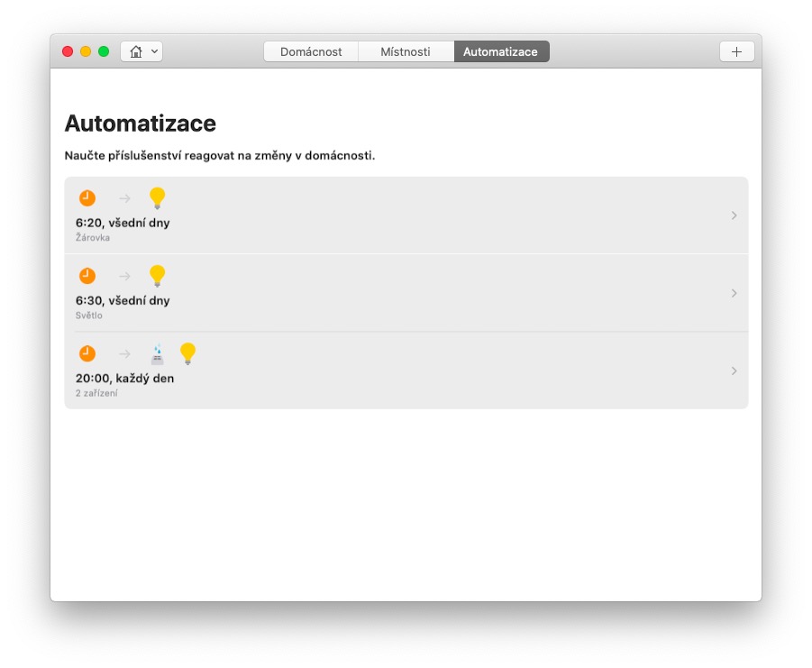Switch to the Místnosti tab

[406, 51]
